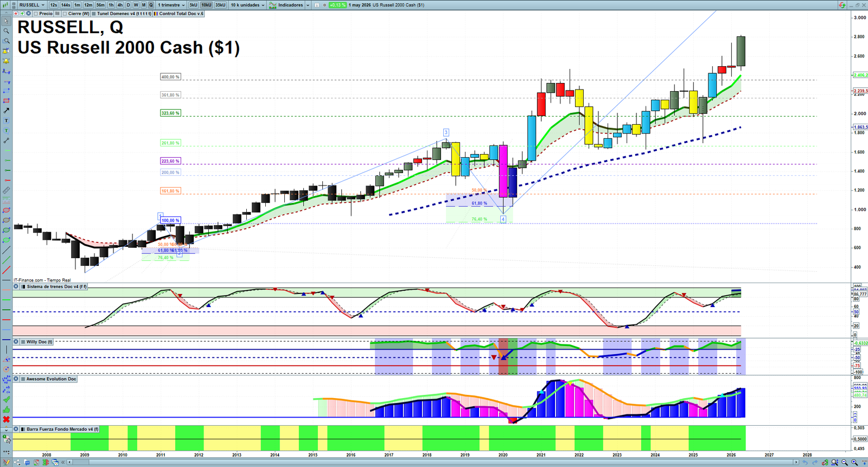The image size is (868, 467).
Task: Switch to the D daily timeframe
Action: point(129,5)
